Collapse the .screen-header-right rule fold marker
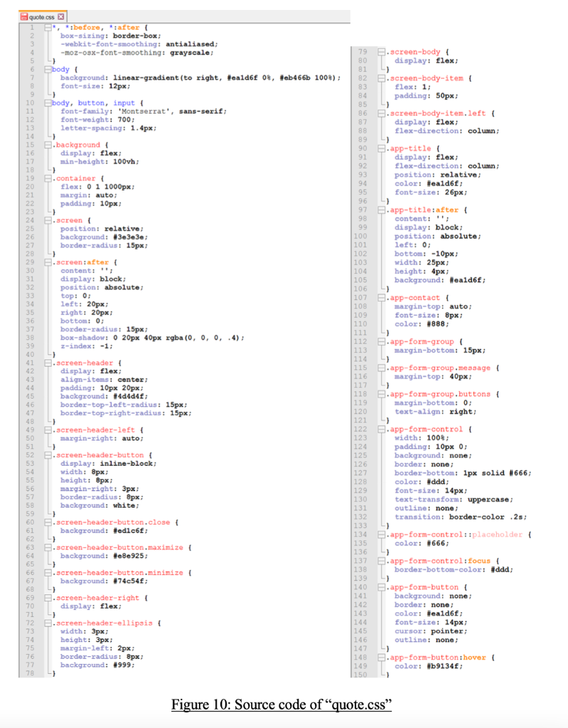Image resolution: width=568 pixels, height=728 pixels. point(48,597)
